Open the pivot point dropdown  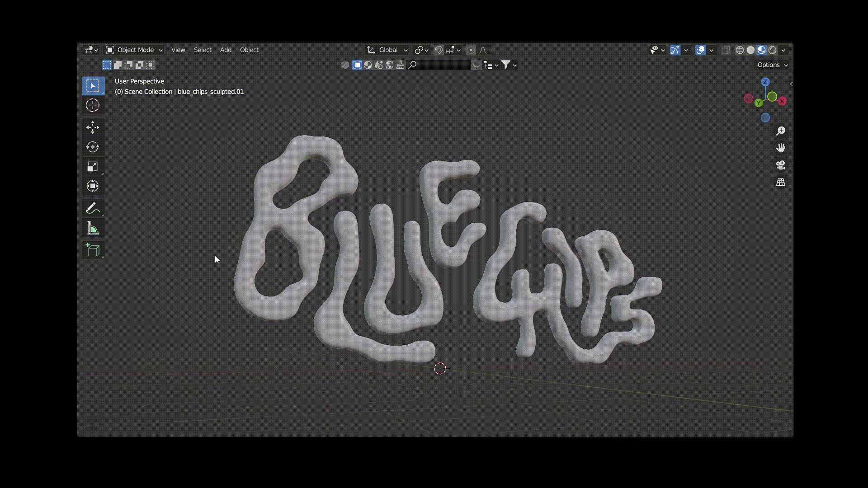(421, 50)
